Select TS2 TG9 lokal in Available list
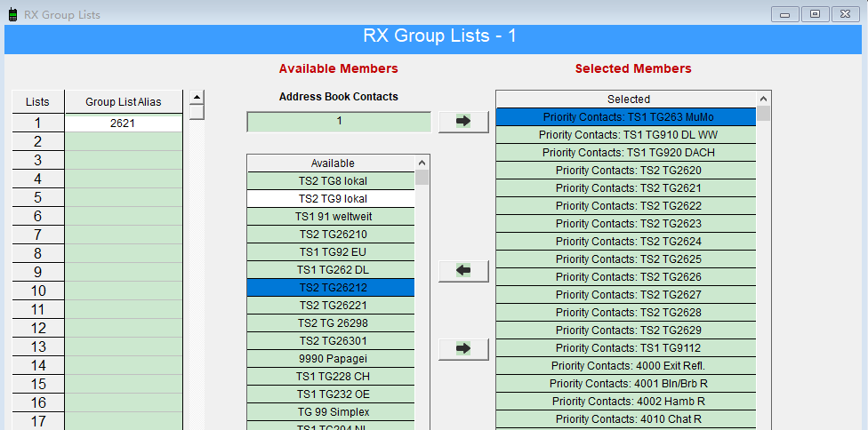 click(333, 199)
